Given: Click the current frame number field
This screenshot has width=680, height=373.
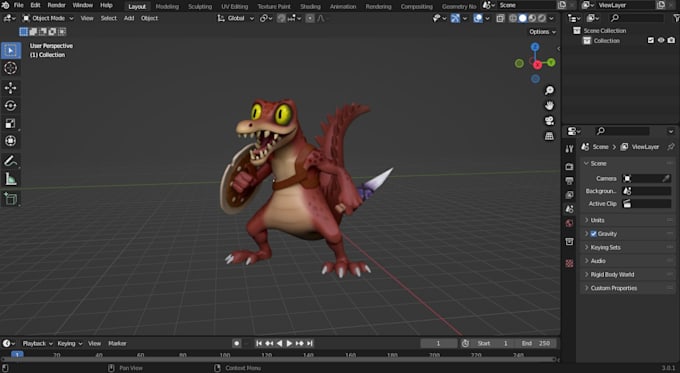Looking at the screenshot, I should 438,343.
